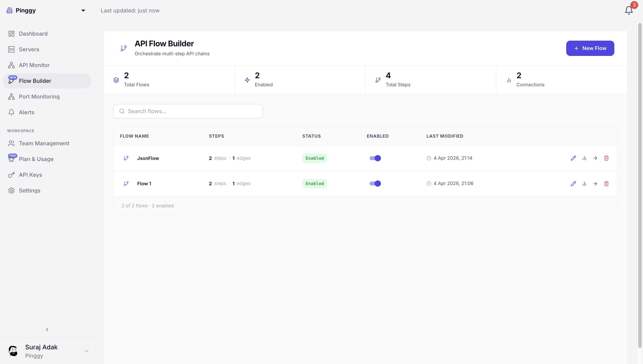Click '4 Apr 2026, 21:06' timestamp
The image size is (643, 364).
tap(453, 183)
